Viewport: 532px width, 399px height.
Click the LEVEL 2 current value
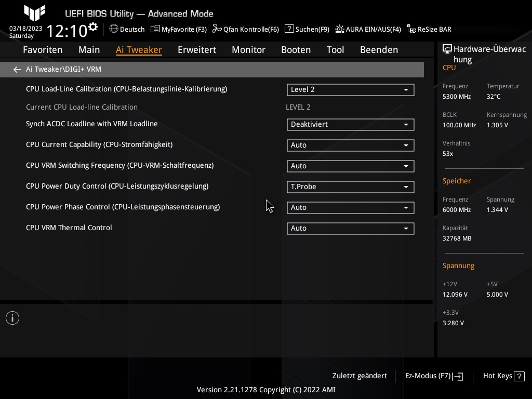[x=298, y=107]
